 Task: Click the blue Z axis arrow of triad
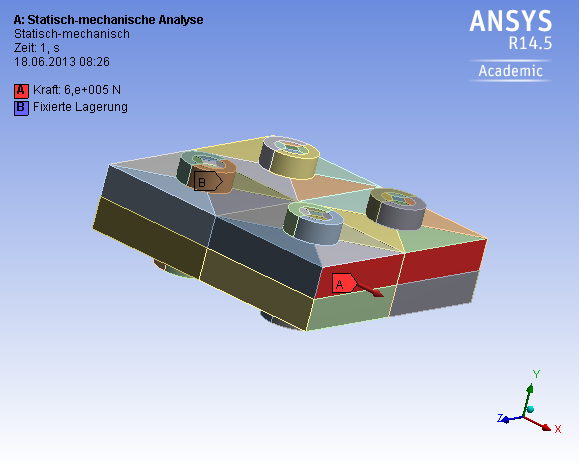[511, 419]
